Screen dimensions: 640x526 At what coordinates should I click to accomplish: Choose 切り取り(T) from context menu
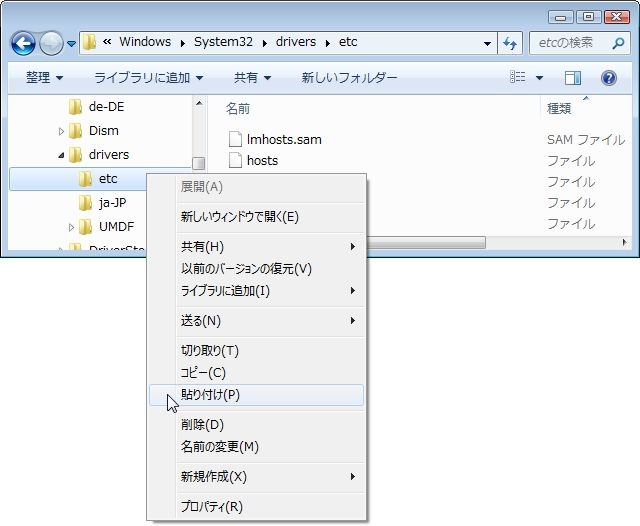click(256, 351)
